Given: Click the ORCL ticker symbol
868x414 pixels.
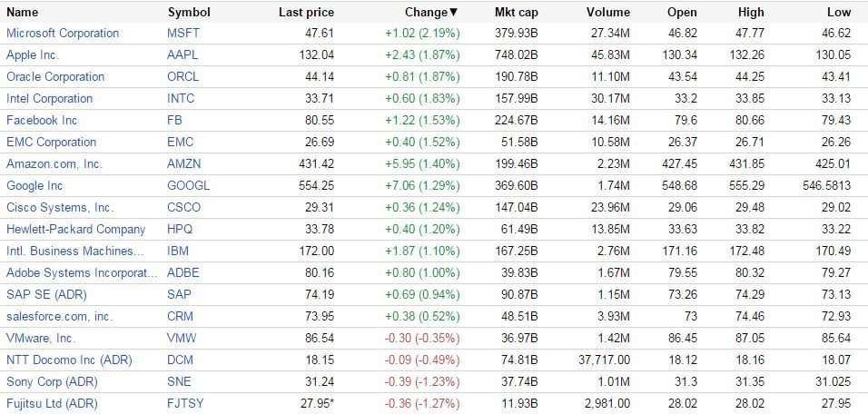Looking at the screenshot, I should coord(182,77).
